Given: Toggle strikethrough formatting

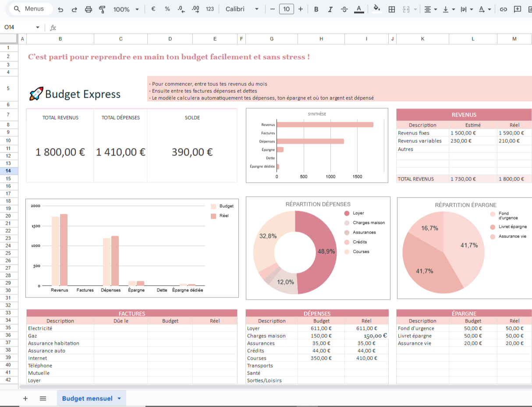Looking at the screenshot, I should pos(344,9).
